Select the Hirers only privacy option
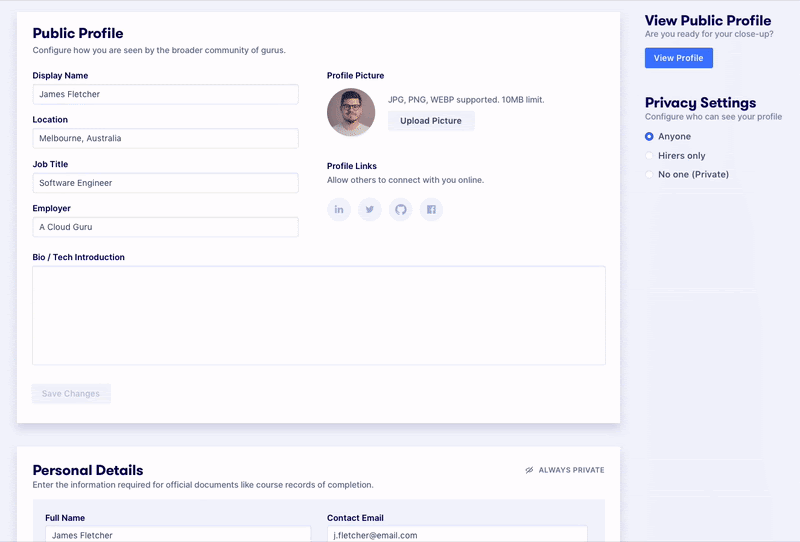Screen dimensions: 800x542 coord(649,156)
